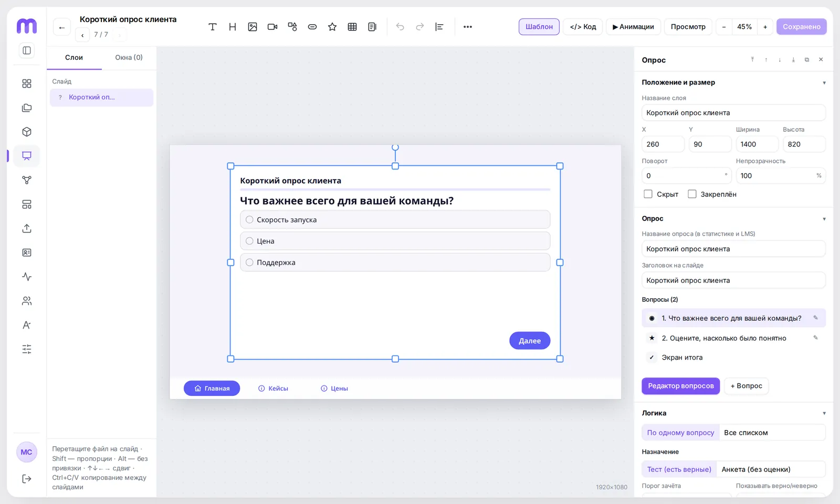840x504 pixels.
Task: Switch to the Слои tab
Action: click(74, 58)
